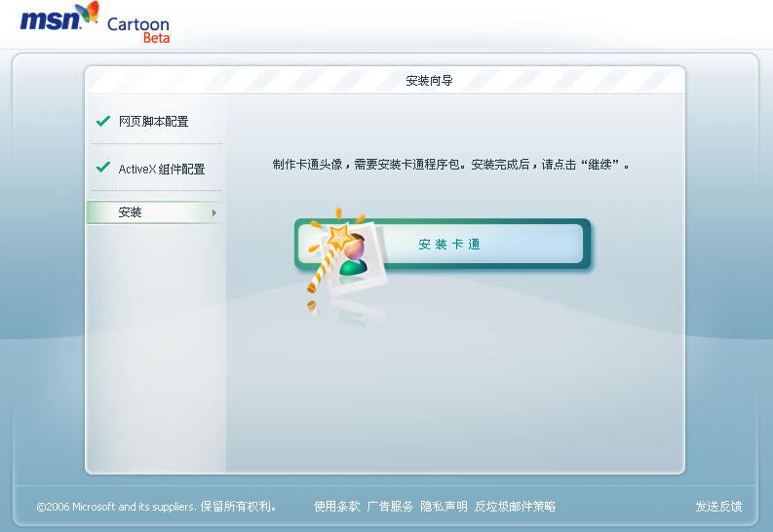
Task: Open the 使用条款 link
Action: click(x=336, y=507)
